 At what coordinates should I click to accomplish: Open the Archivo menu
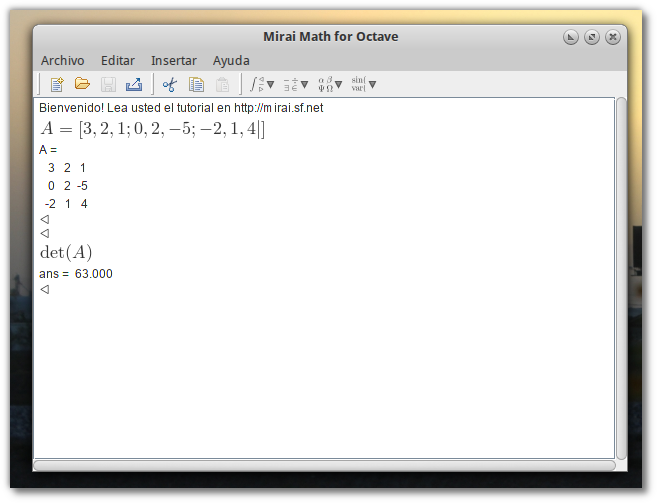click(63, 61)
